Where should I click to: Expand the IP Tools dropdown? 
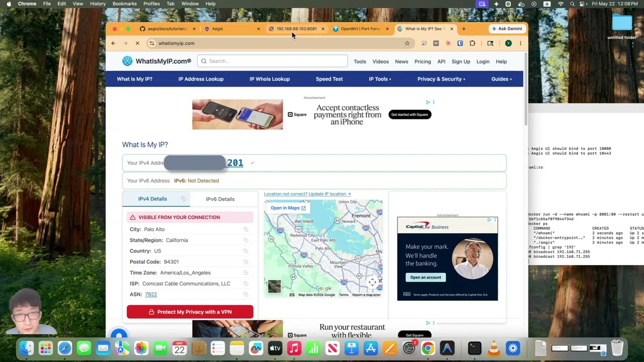pos(380,79)
